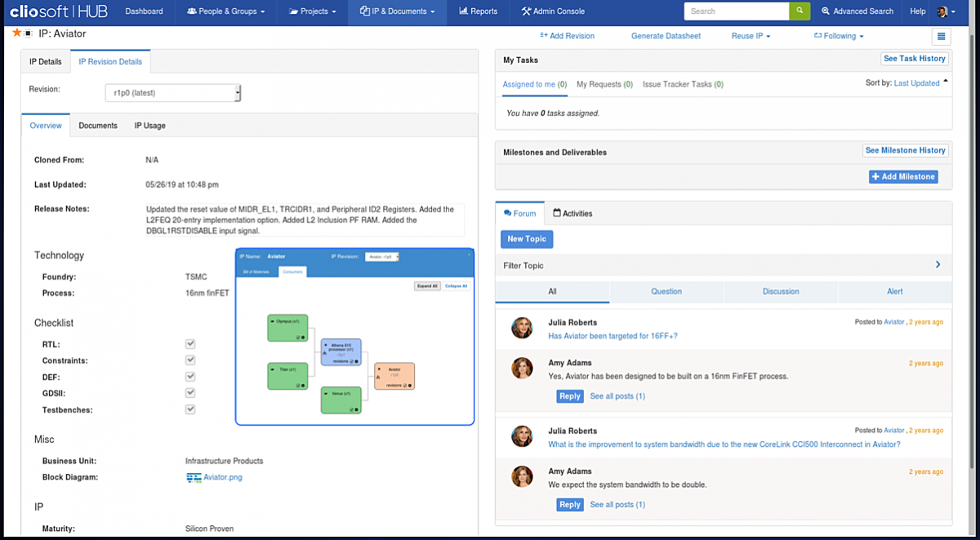
Task: Expand the Filter Topic section chevron
Action: (x=938, y=265)
